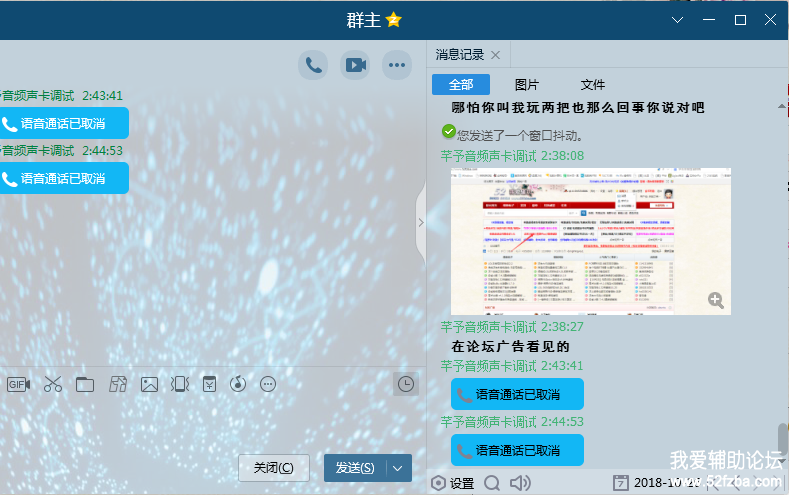Toggle the message history clock button

coord(406,384)
